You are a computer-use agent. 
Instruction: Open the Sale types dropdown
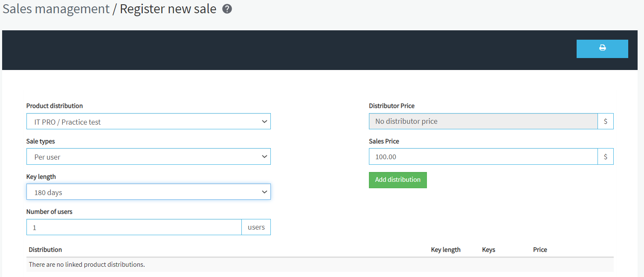pos(148,157)
